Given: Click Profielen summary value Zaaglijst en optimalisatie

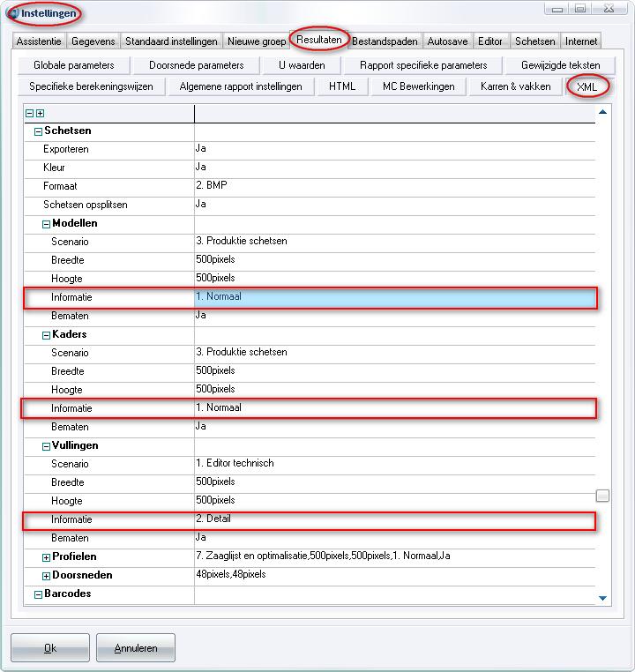Looking at the screenshot, I should click(x=394, y=556).
